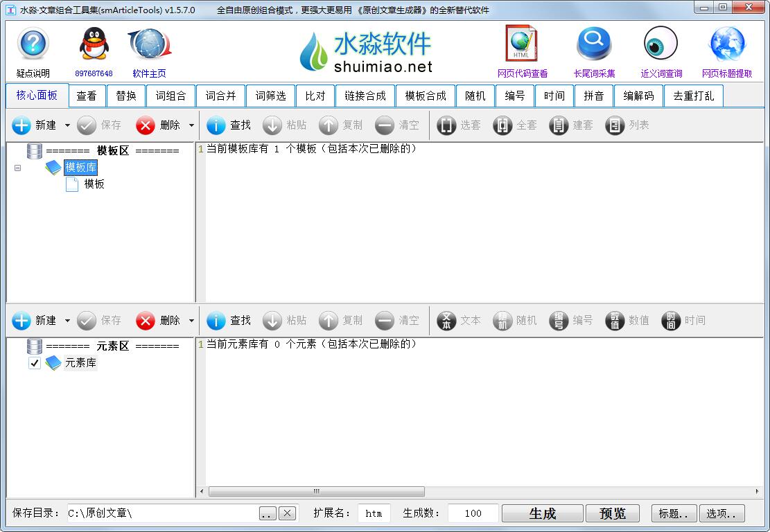The width and height of the screenshot is (770, 532).
Task: Open the 去重打乱 tab
Action: pos(694,96)
